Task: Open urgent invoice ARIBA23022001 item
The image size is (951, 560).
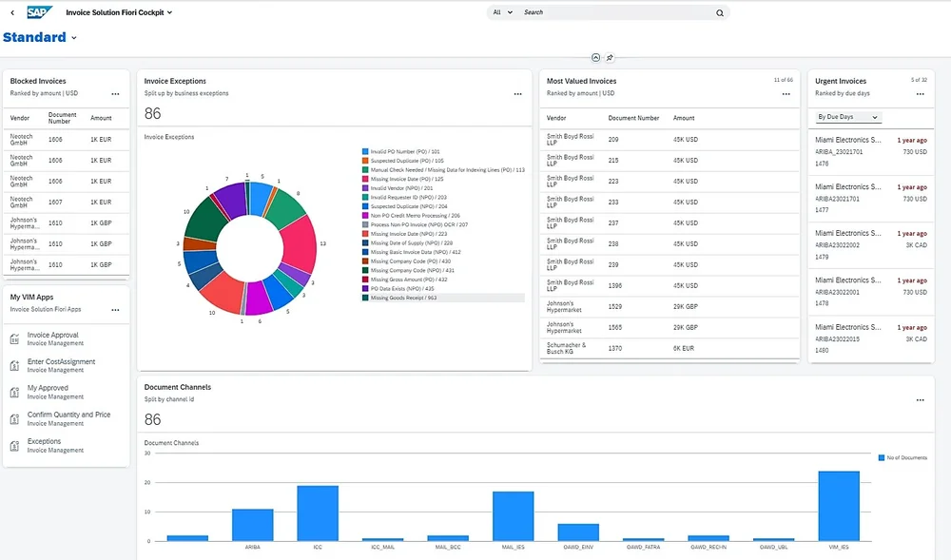Action: [x=871, y=292]
